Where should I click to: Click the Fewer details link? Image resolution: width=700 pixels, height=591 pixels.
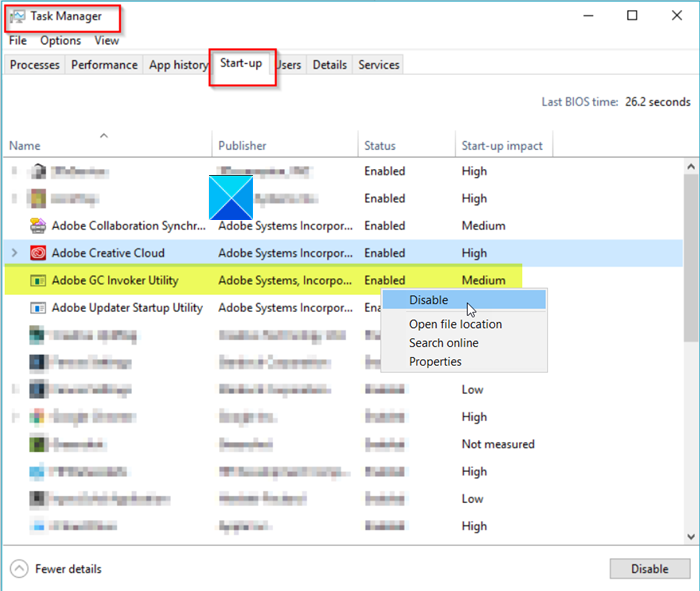pos(68,569)
